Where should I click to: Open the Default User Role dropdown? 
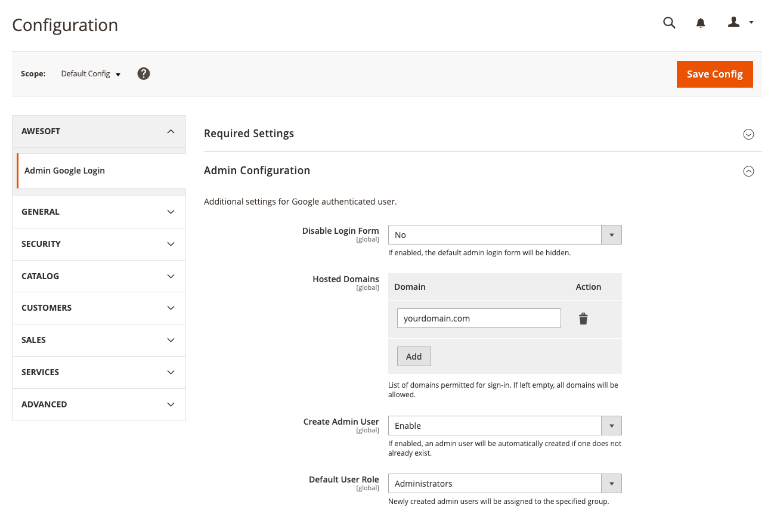click(x=504, y=484)
